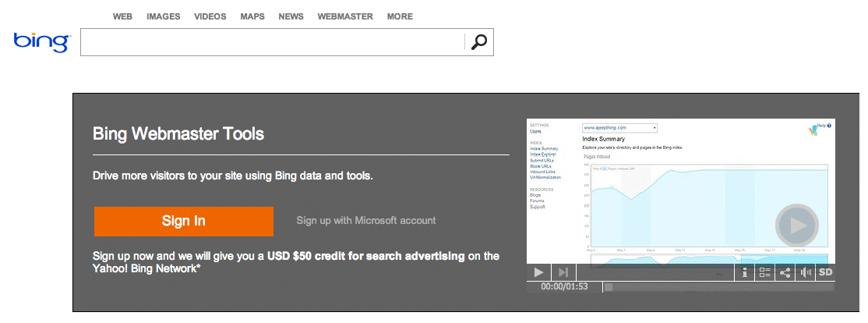
Task: Open the NEWS tab
Action: 291,16
